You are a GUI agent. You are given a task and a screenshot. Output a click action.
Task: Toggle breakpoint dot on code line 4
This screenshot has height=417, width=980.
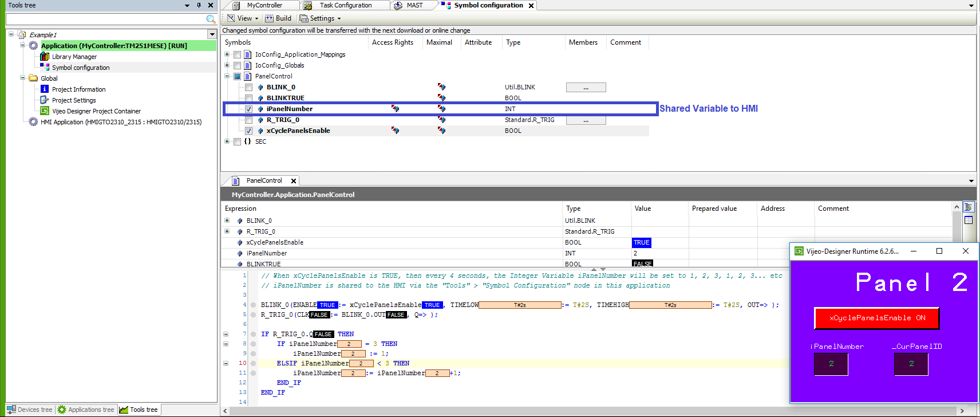click(253, 305)
